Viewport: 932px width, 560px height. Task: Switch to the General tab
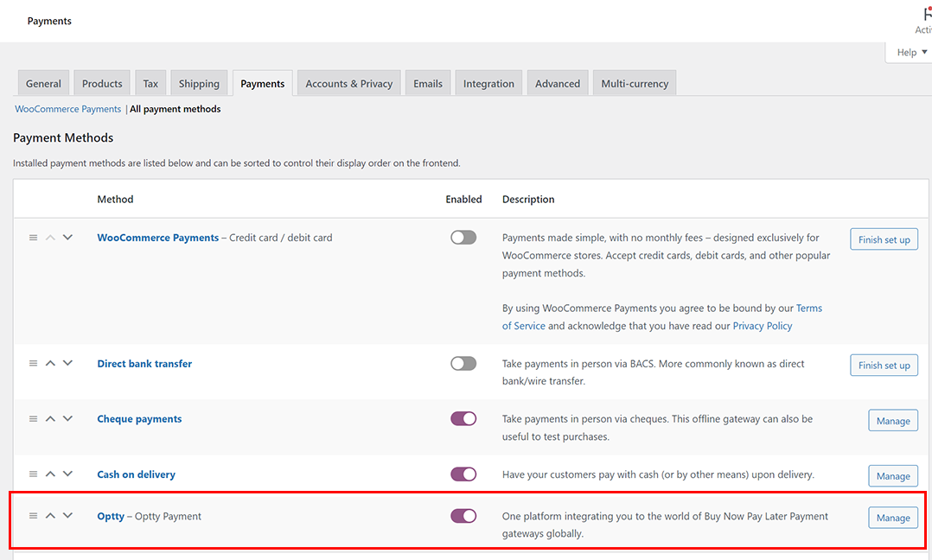click(x=43, y=84)
